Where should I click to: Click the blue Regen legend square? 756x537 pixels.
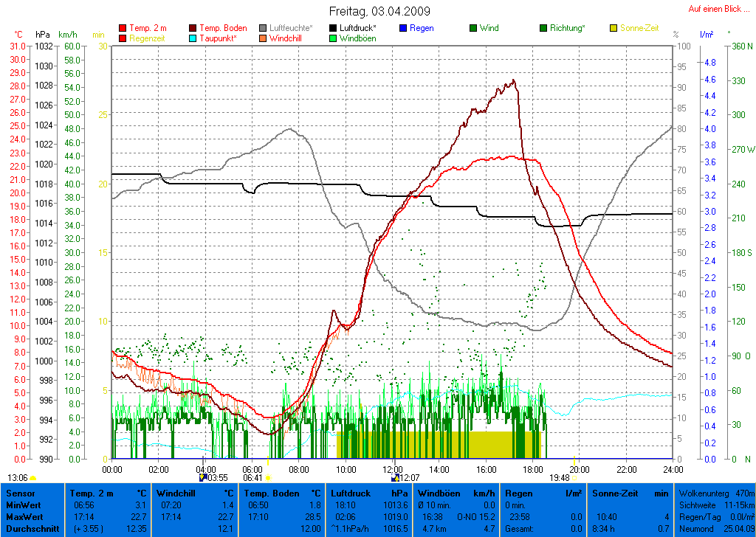coord(403,28)
